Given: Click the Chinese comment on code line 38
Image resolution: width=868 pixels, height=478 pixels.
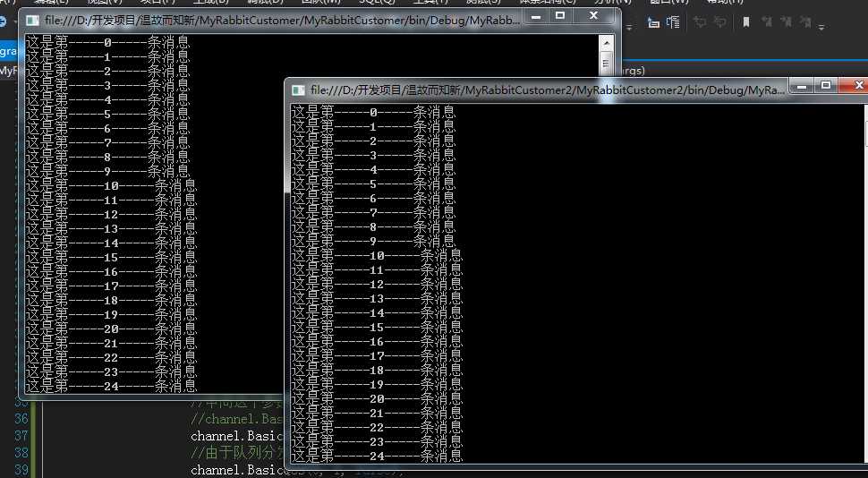Looking at the screenshot, I should [x=236, y=453].
